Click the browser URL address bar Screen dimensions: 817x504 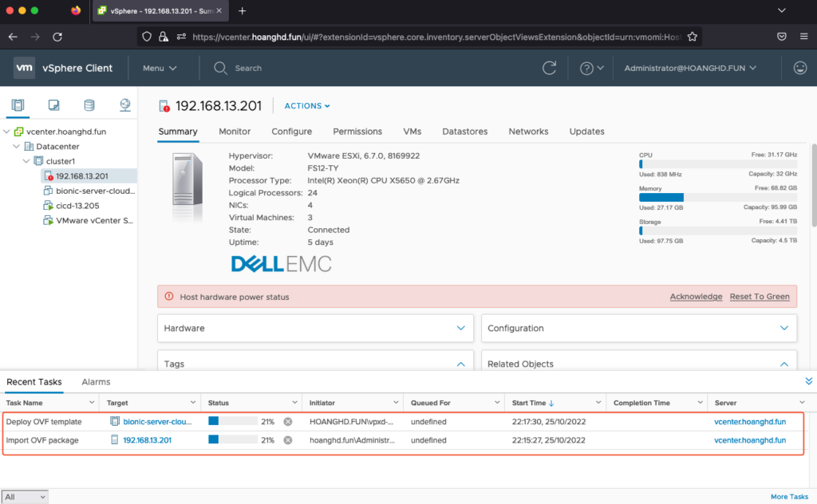point(436,37)
